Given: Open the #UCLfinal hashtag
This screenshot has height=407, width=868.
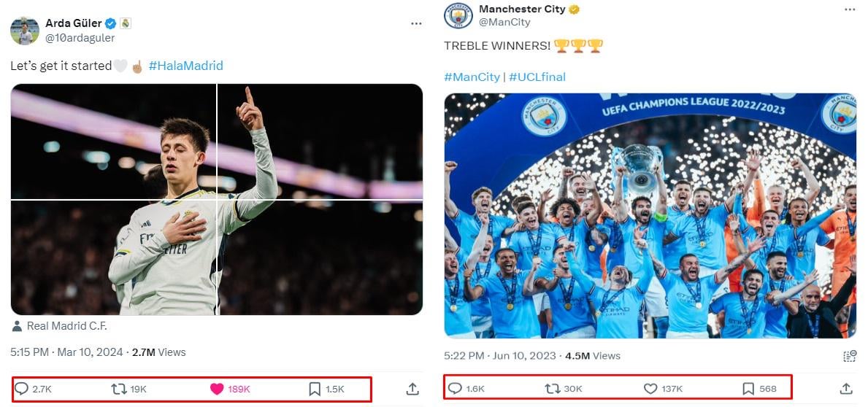Looking at the screenshot, I should coord(537,77).
